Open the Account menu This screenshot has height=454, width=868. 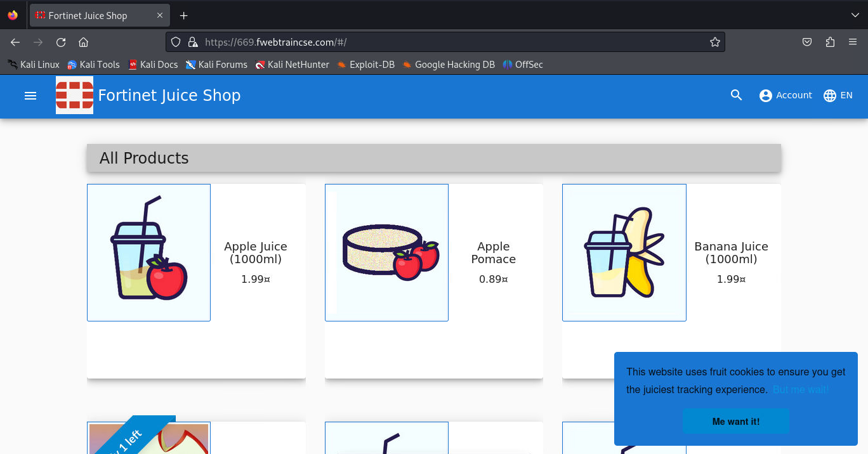(786, 95)
